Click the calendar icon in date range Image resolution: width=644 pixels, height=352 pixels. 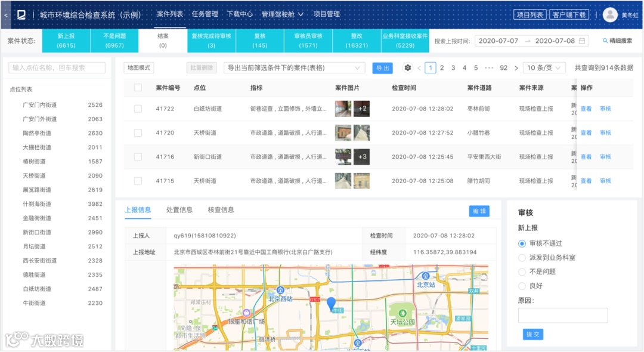582,41
